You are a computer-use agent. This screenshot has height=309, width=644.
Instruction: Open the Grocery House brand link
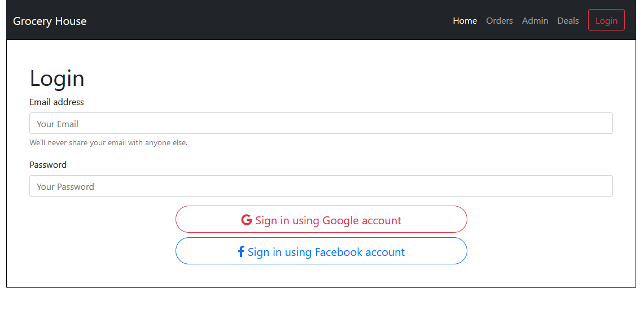(50, 21)
